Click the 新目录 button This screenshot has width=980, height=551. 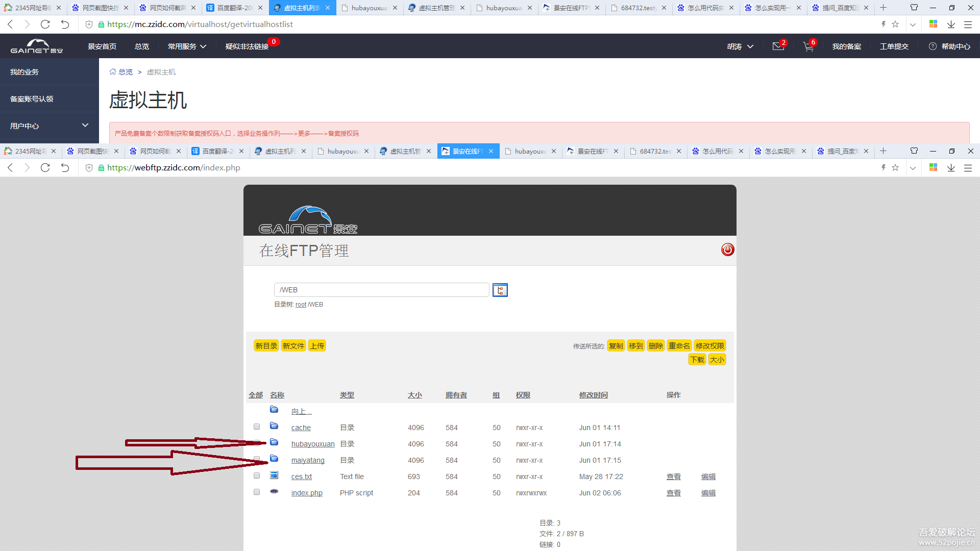point(266,346)
